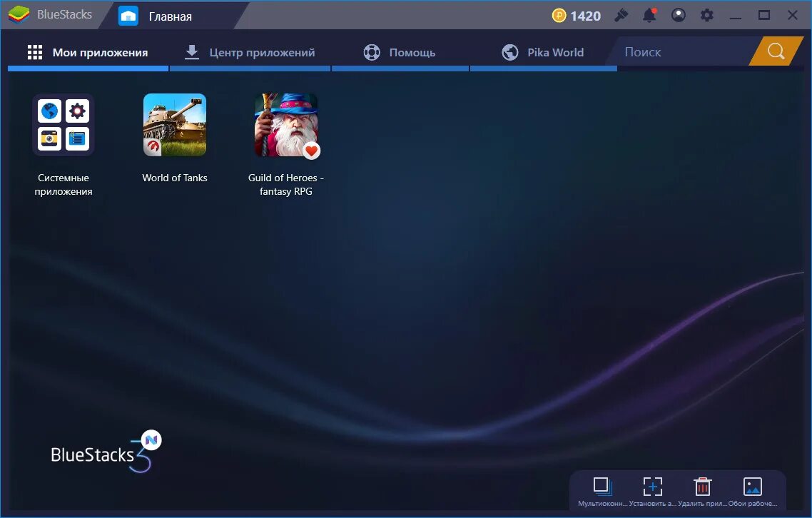Select Мои приложения view
The height and width of the screenshot is (518, 812).
pyautogui.click(x=88, y=51)
